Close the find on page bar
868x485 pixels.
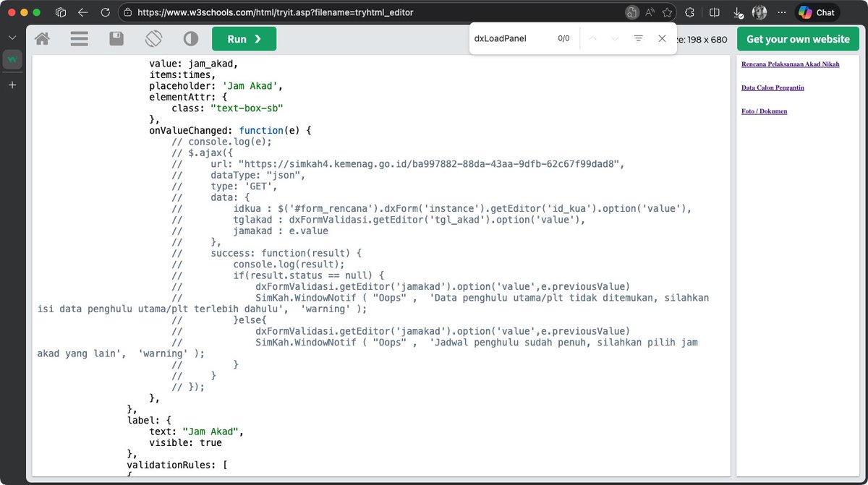(x=662, y=38)
